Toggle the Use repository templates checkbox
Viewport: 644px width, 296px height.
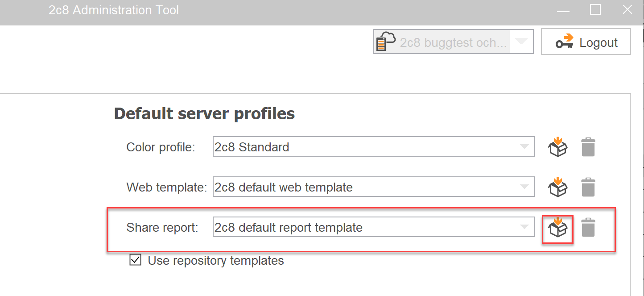tap(135, 260)
